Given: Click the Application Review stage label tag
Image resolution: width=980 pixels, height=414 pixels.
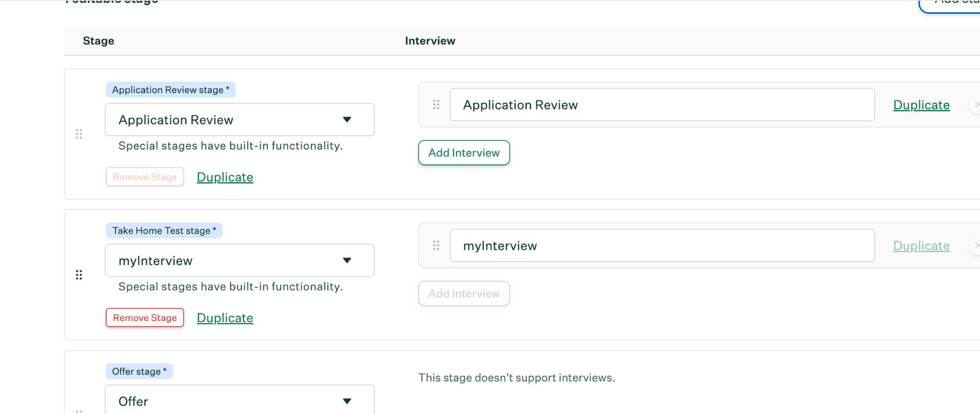Looking at the screenshot, I should 171,89.
